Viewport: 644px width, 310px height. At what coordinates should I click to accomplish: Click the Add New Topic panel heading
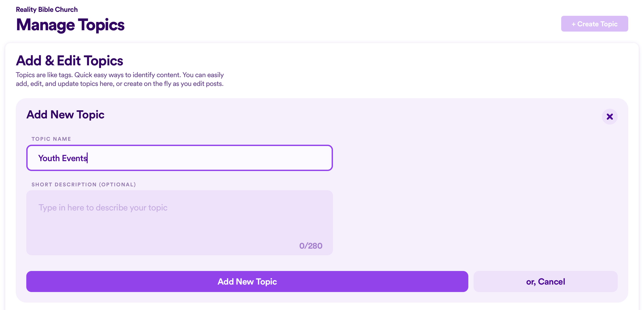65,115
